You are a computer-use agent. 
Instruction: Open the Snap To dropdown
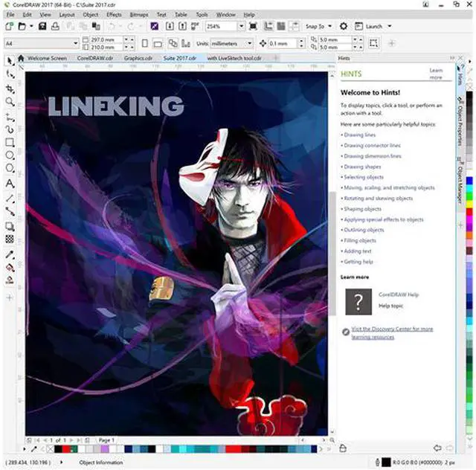[x=318, y=27]
